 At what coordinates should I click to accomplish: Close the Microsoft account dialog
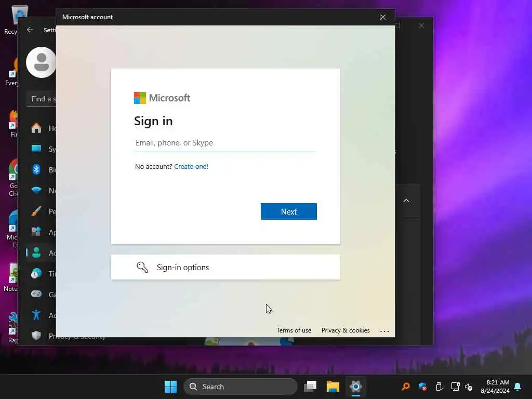(383, 17)
